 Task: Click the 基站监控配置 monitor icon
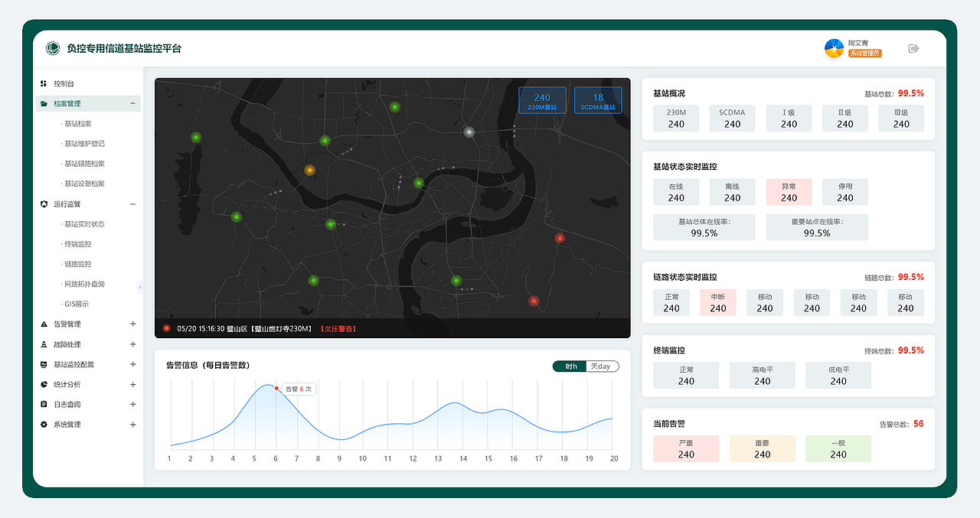[x=44, y=364]
